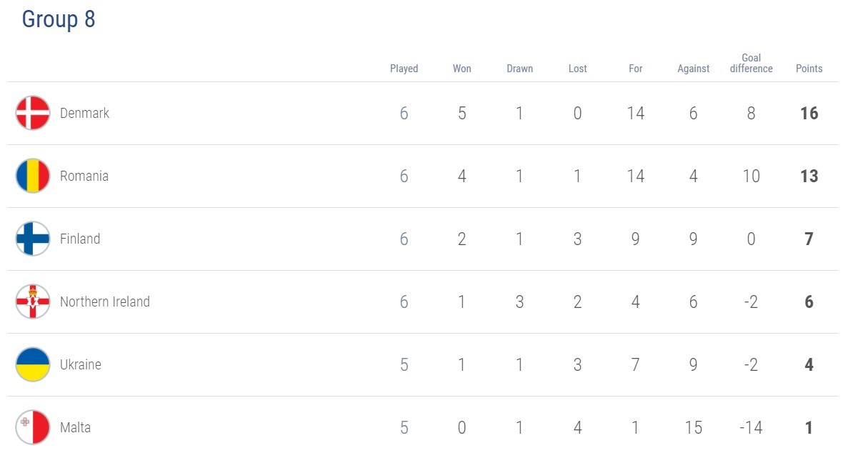
Task: Click the Points column header
Action: click(809, 69)
